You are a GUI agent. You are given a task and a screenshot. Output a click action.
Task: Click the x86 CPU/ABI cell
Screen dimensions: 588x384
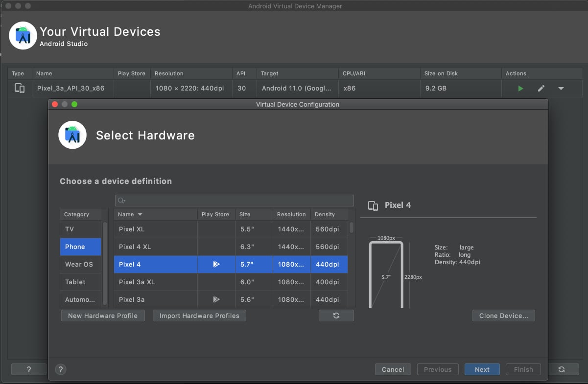click(379, 89)
